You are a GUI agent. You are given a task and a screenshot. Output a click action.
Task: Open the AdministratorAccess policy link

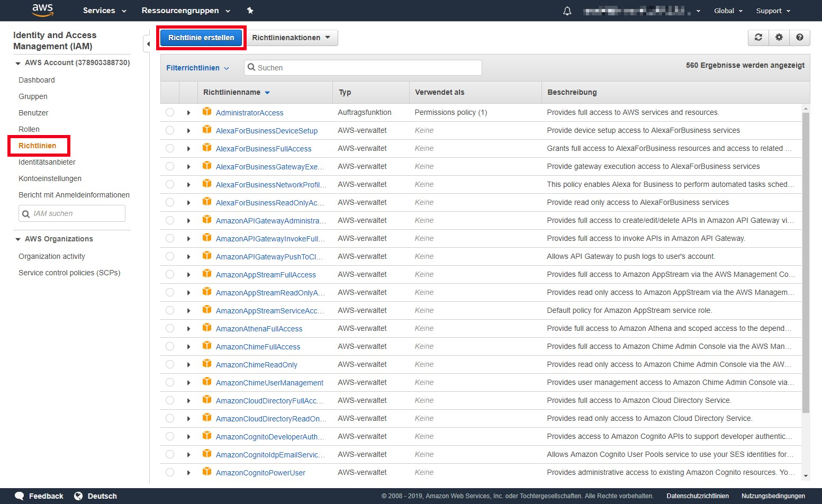[x=249, y=113]
